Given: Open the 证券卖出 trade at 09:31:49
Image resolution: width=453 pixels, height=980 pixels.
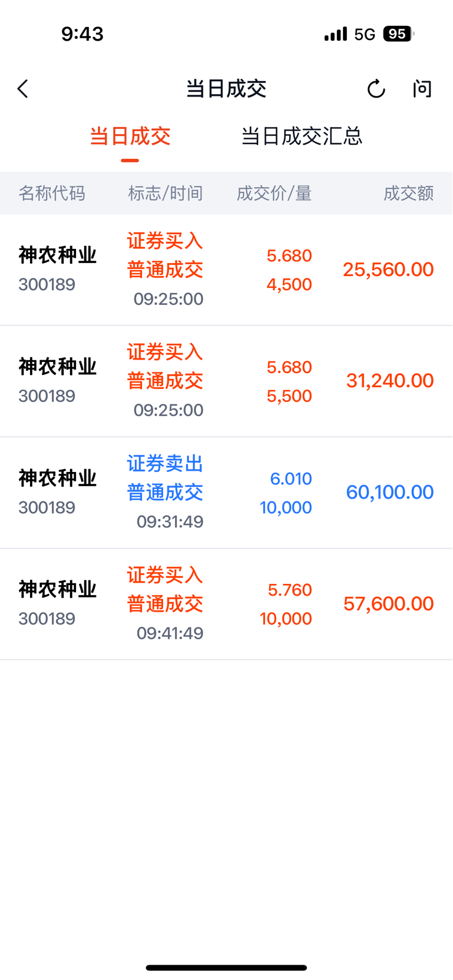Looking at the screenshot, I should pyautogui.click(x=226, y=493).
